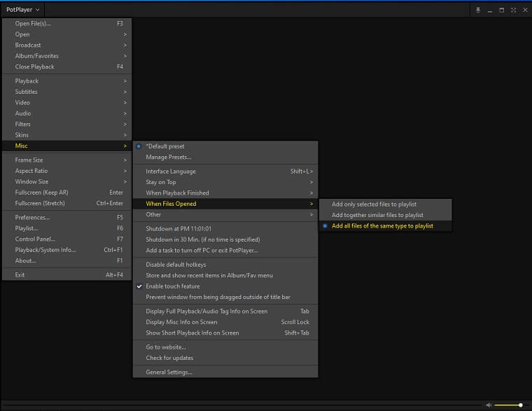Pin PotPlayer window on top icon
This screenshot has height=411, width=532.
tap(478, 11)
